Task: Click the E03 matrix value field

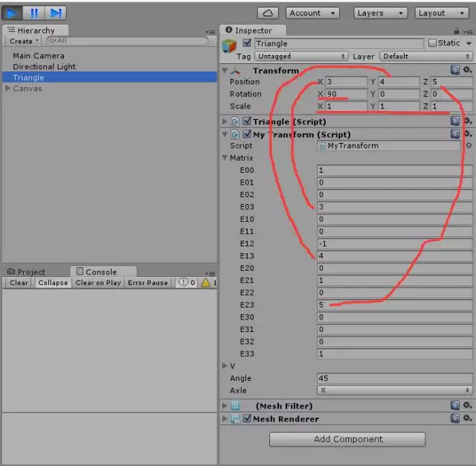Action: 395,207
